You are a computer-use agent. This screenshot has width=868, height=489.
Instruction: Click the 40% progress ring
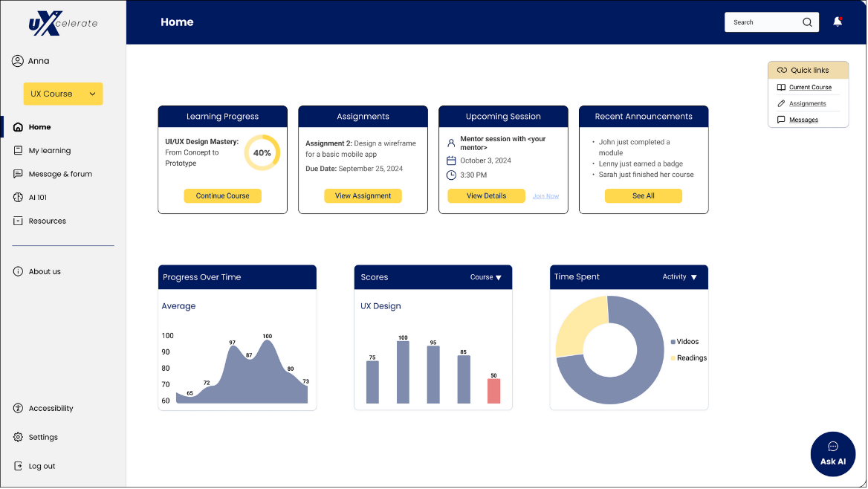click(262, 152)
